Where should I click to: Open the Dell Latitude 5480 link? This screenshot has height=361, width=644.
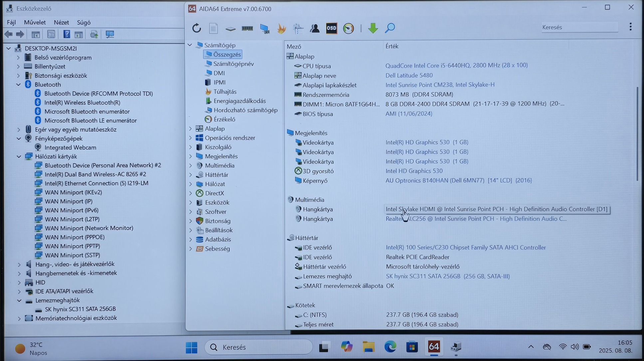coord(409,75)
